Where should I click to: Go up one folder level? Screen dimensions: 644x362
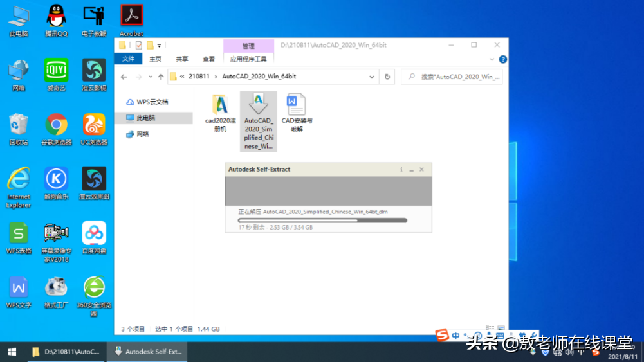point(161,77)
